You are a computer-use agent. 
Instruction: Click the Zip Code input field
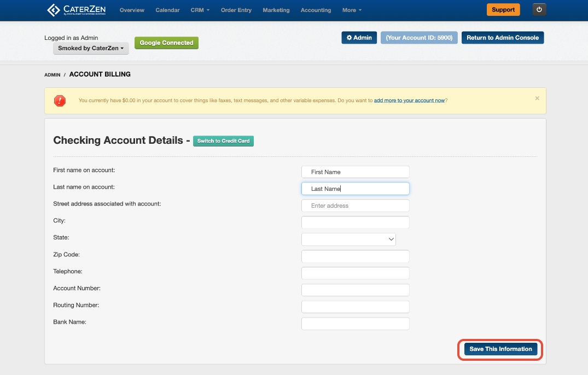tap(355, 256)
